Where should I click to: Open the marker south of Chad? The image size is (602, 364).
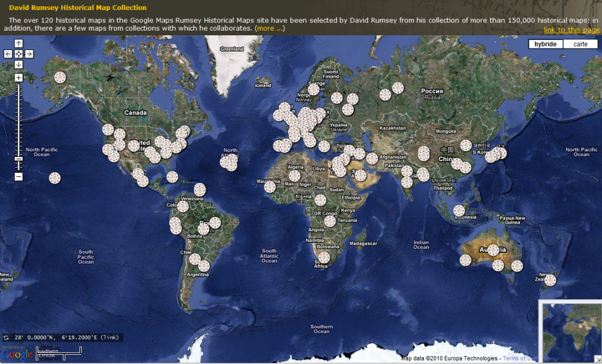[320, 200]
